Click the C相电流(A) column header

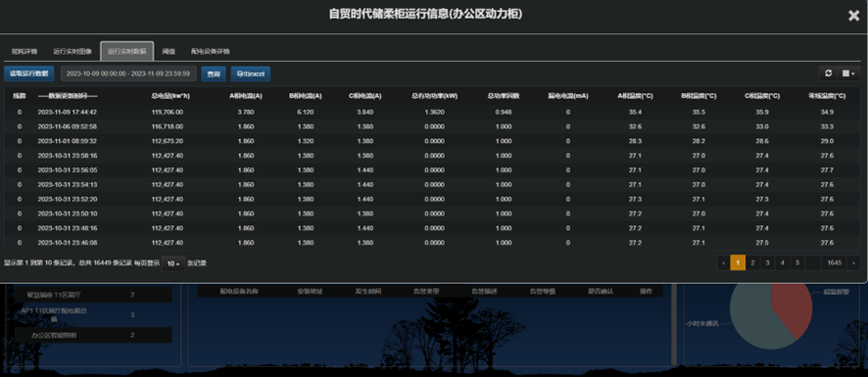click(x=365, y=96)
